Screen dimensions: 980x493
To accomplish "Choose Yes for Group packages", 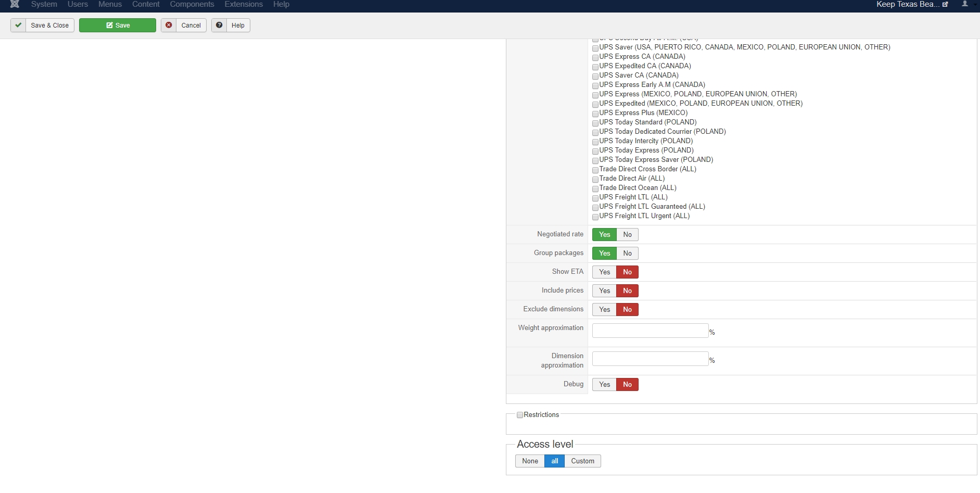I will [x=604, y=254].
